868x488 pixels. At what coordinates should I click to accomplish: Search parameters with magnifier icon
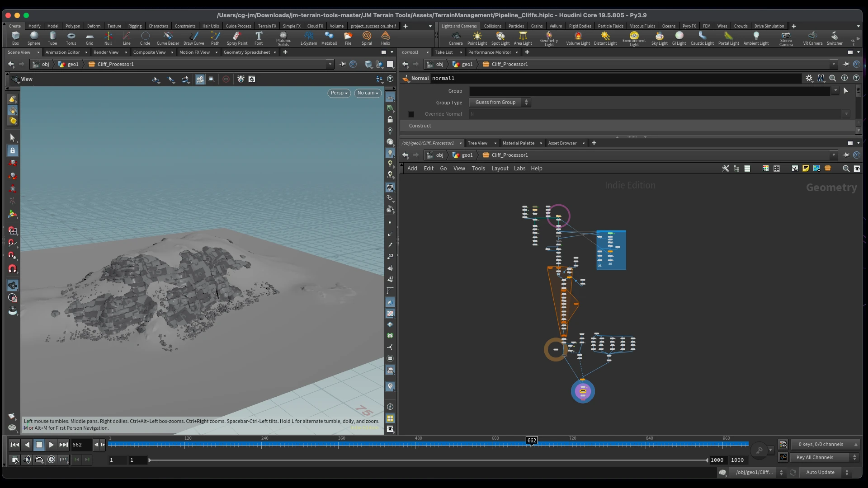832,78
